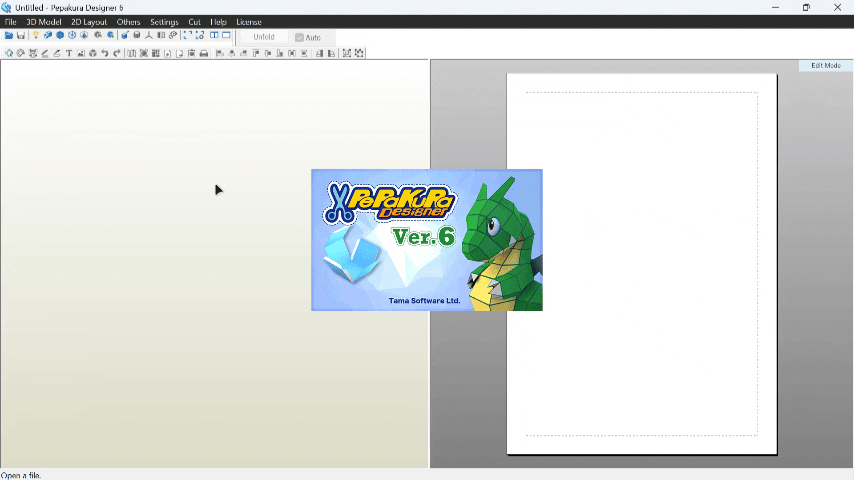
Task: Open the 3D Model menu
Action: (44, 22)
